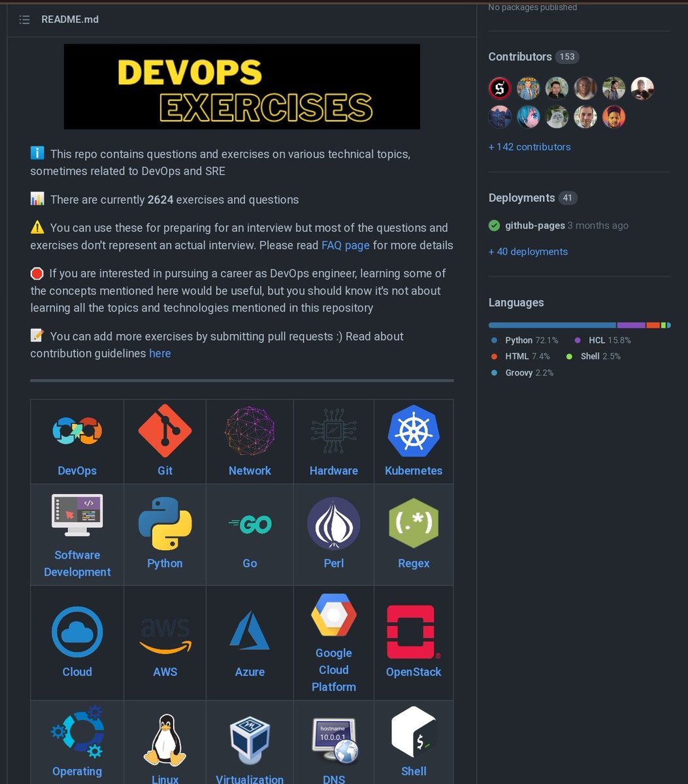Click the DNS hostname icon

coord(334,741)
